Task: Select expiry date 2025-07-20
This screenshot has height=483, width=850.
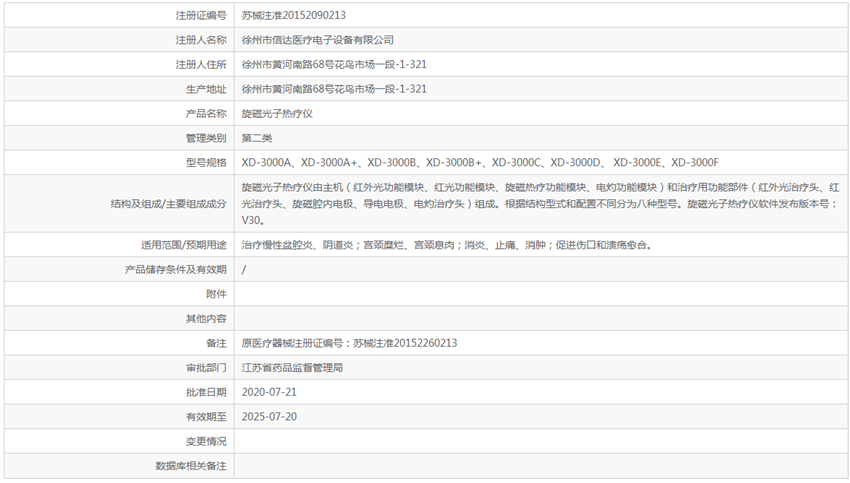Action: [269, 417]
